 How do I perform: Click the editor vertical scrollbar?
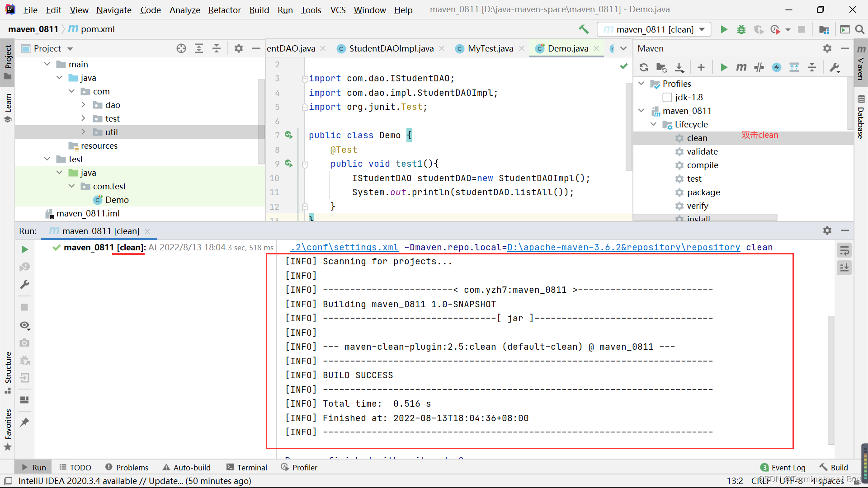[629, 127]
